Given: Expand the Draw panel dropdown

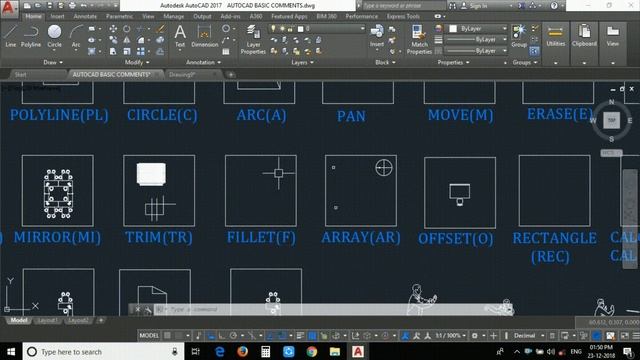Looking at the screenshot, I should [x=53, y=62].
